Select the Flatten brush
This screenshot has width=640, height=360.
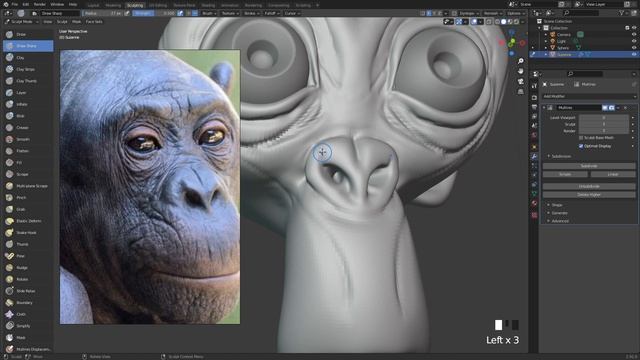pos(28,151)
